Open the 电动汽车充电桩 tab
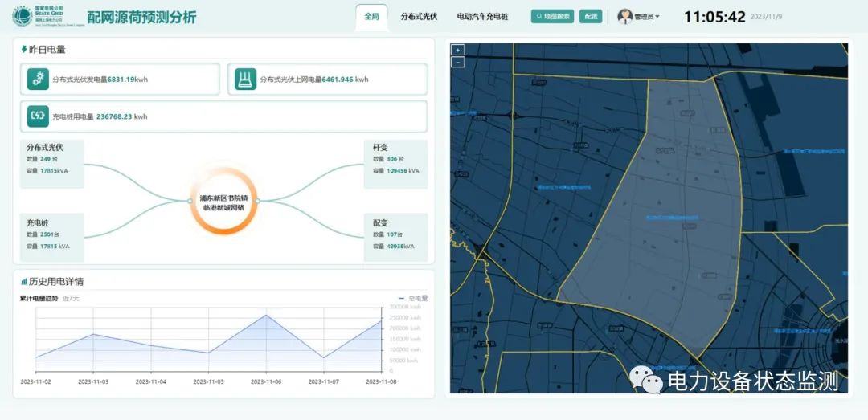Viewport: 868px width, 420px height. point(482,16)
